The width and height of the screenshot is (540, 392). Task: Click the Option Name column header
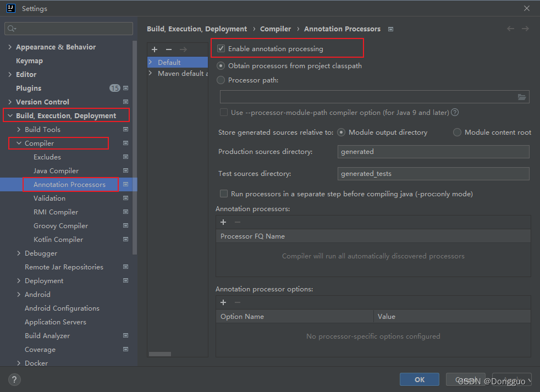click(295, 316)
